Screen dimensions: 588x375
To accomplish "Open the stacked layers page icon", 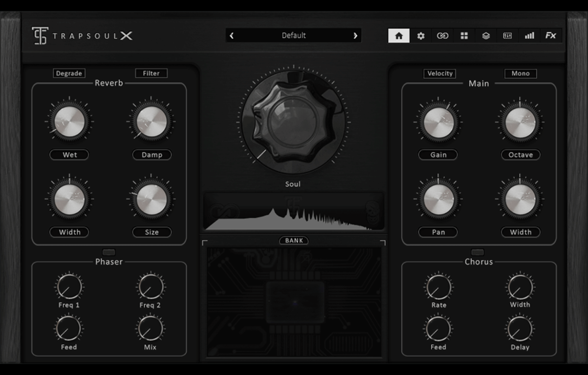I will [486, 36].
